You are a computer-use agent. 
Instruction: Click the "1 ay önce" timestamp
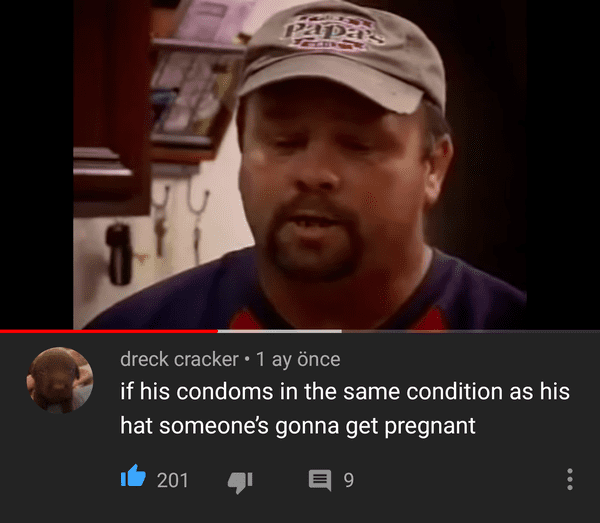(x=298, y=359)
